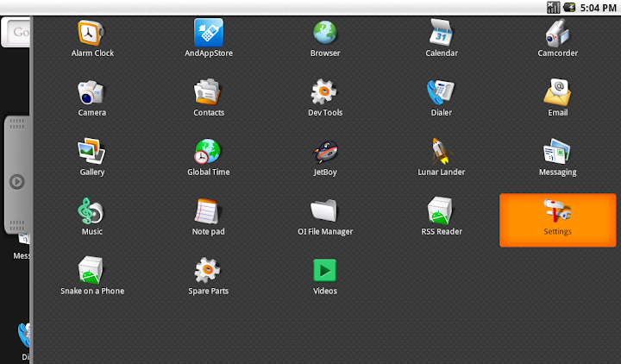Open the Gallery app
Screen dimensions: 621x364
pos(92,157)
